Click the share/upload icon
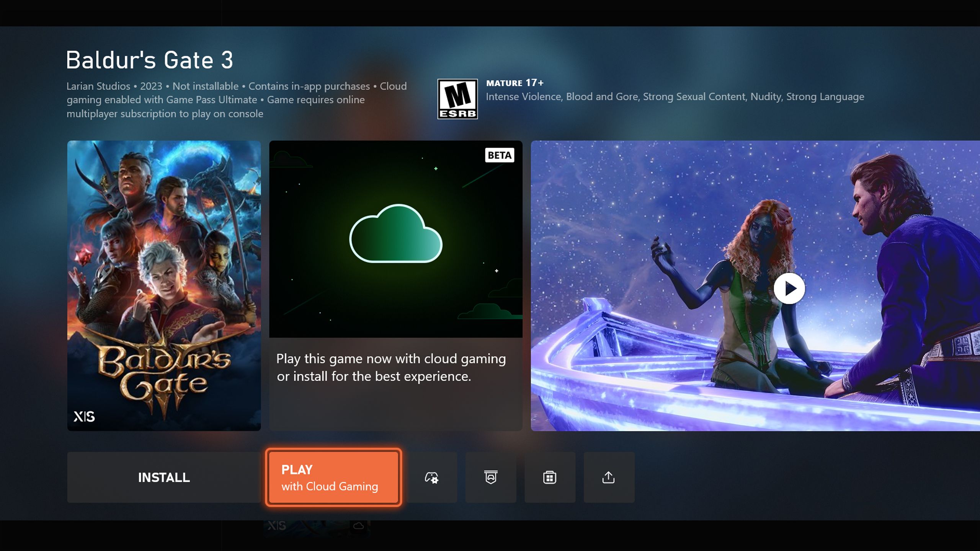This screenshot has width=980, height=551. (608, 477)
